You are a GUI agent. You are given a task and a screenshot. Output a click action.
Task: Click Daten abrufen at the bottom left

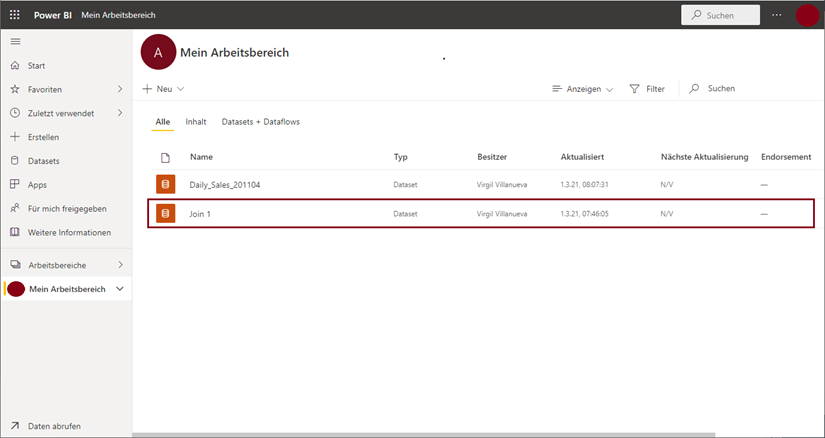point(54,426)
